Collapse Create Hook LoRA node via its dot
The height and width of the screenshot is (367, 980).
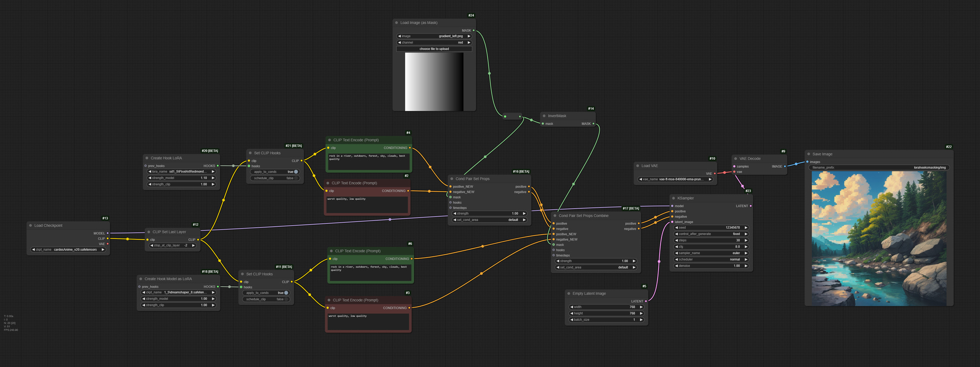pyautogui.click(x=147, y=158)
